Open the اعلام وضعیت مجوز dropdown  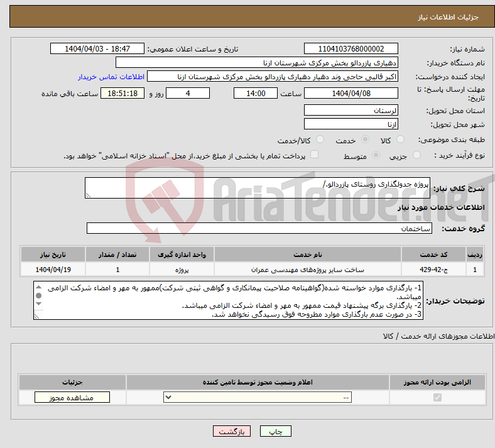click(x=258, y=397)
